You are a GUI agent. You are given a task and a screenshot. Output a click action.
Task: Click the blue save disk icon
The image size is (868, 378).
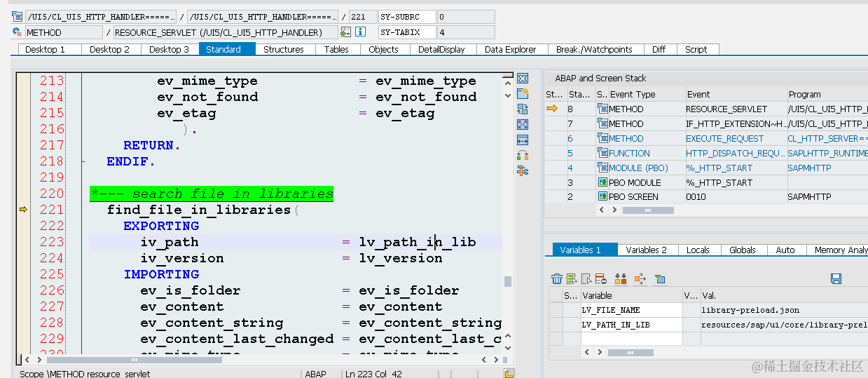[836, 279]
